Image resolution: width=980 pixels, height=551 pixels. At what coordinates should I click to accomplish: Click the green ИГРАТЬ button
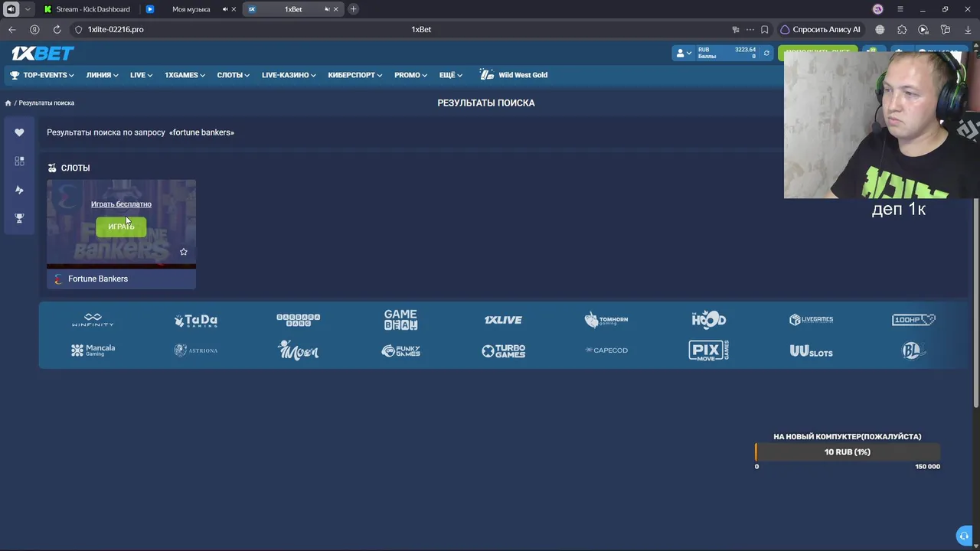click(x=121, y=227)
